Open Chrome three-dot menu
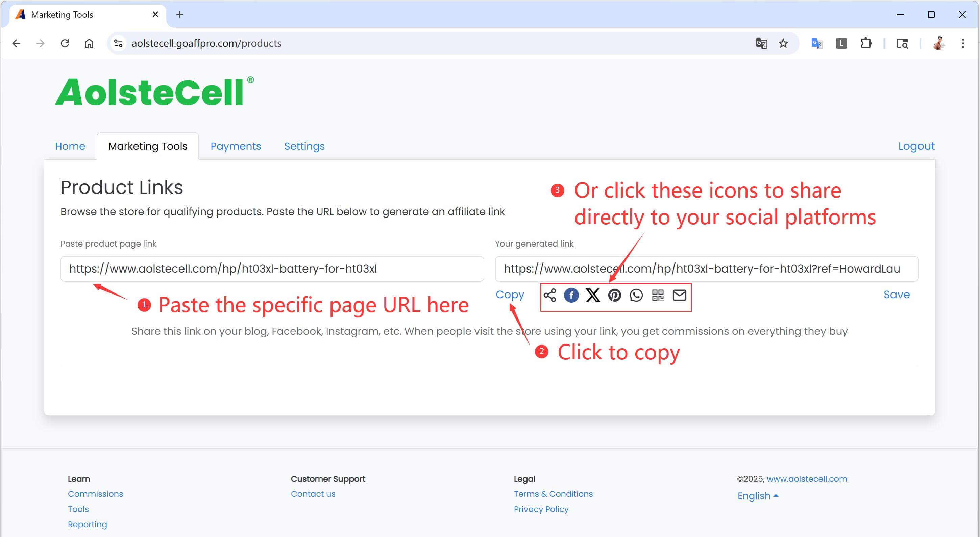The height and width of the screenshot is (537, 980). (963, 43)
